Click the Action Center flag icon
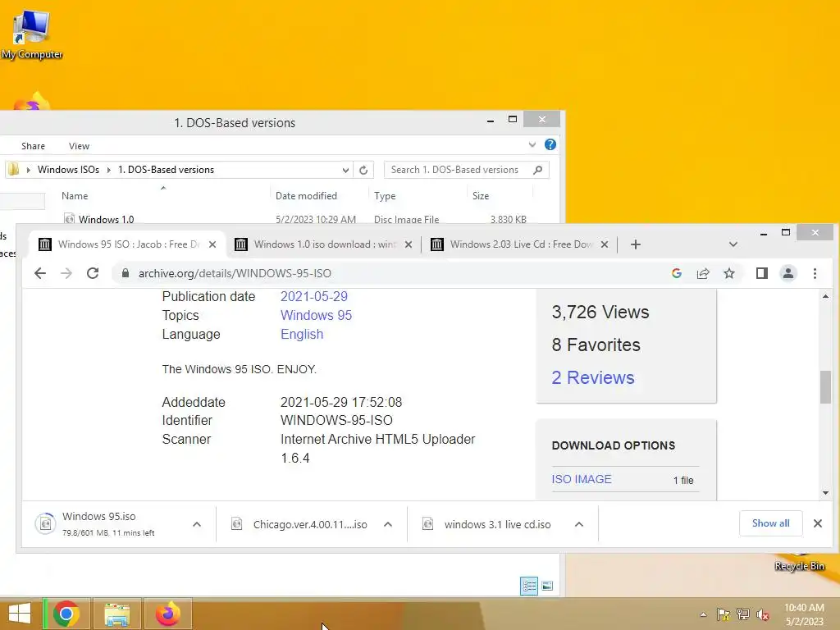 coord(724,614)
